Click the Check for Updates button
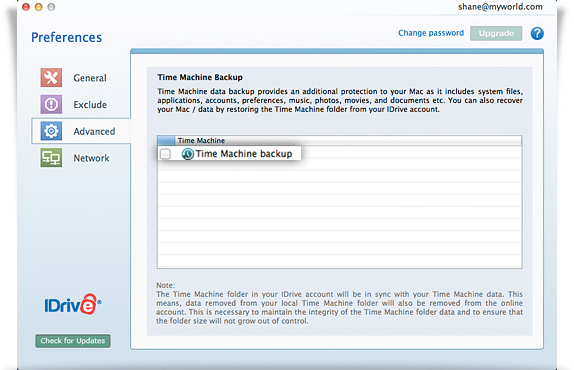The width and height of the screenshot is (574, 370). pyautogui.click(x=73, y=341)
